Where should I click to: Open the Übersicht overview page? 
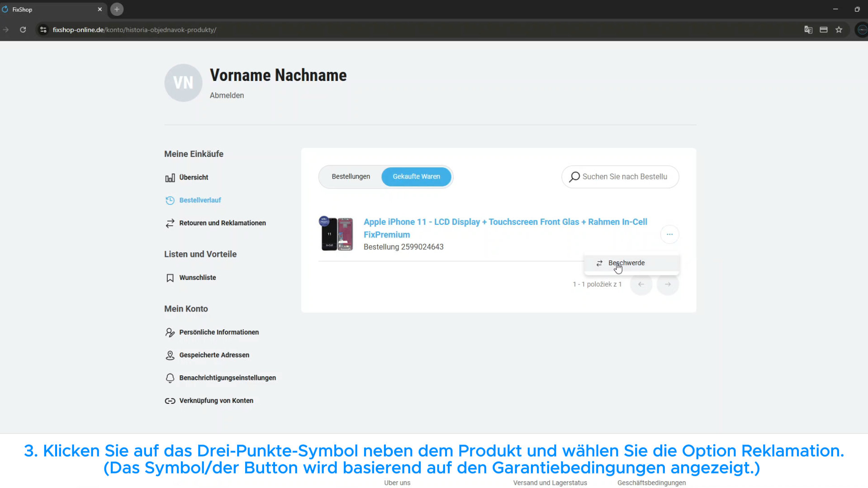(x=193, y=177)
